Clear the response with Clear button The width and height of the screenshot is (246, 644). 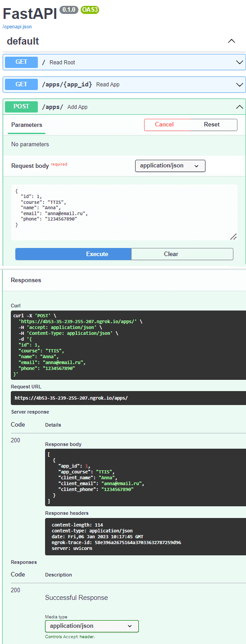pos(182,254)
